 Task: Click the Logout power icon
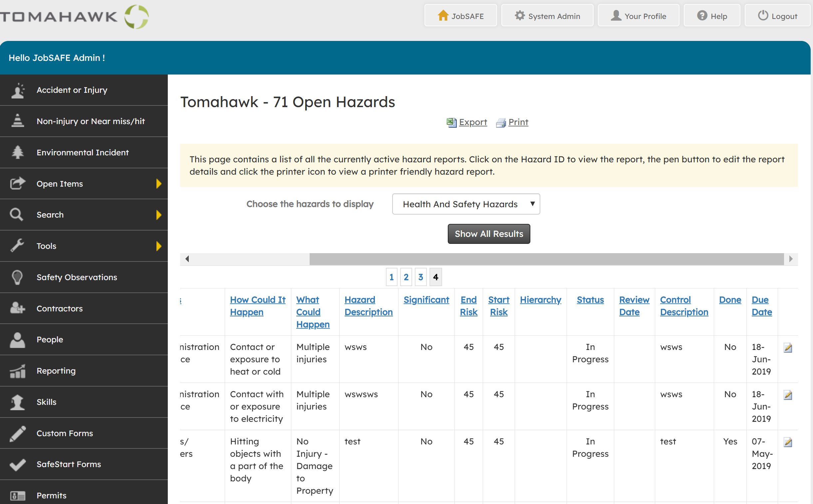click(763, 15)
